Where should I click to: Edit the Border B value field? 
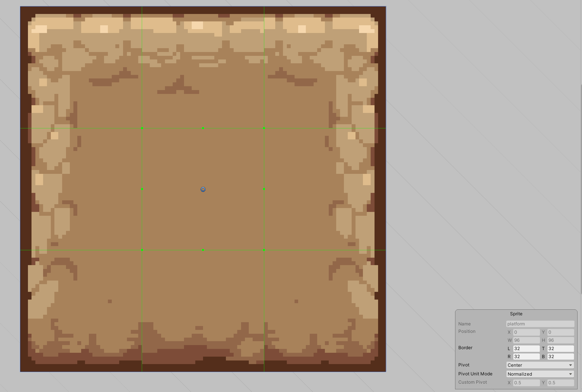click(x=561, y=357)
